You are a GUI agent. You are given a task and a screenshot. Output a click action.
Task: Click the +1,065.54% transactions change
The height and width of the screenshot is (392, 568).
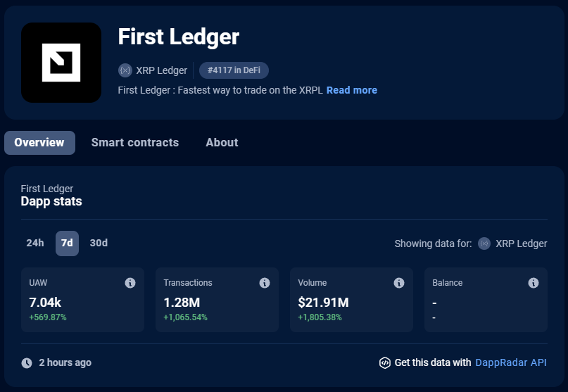click(x=186, y=317)
